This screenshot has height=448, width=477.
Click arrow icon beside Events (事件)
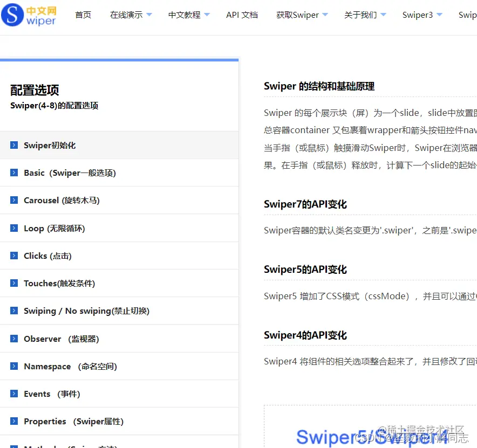(14, 394)
